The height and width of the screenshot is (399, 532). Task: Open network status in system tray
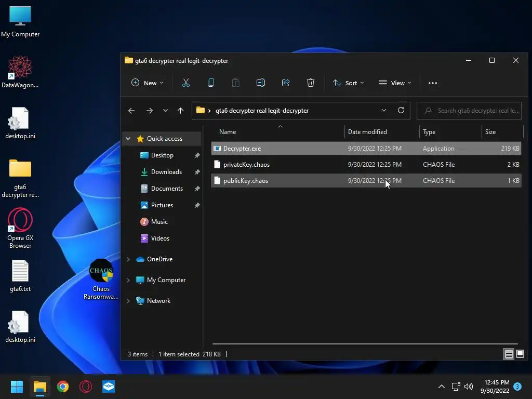pos(456,387)
